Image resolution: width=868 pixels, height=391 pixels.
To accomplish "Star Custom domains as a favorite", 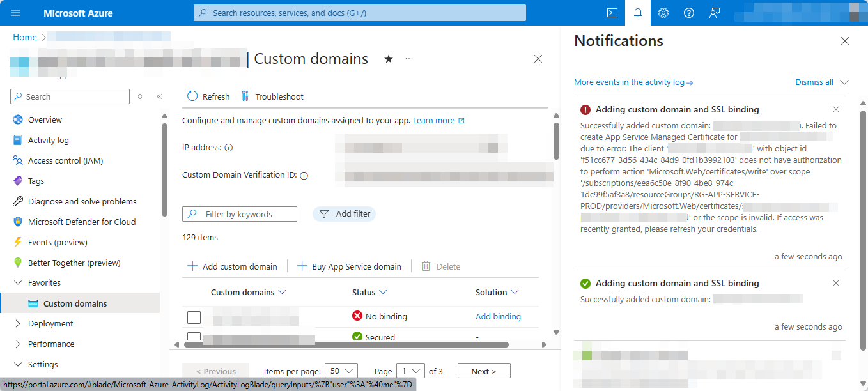I will 388,58.
